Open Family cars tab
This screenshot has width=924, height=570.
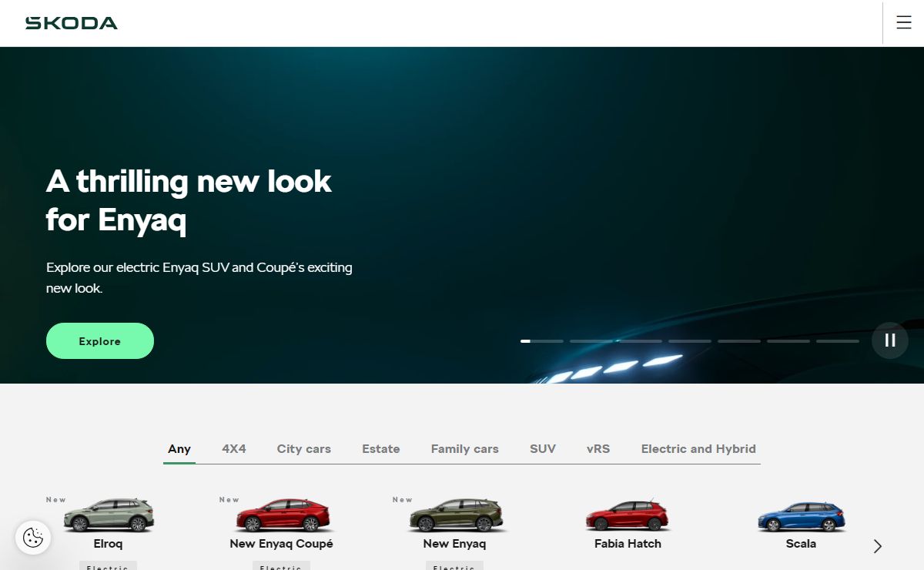465,449
